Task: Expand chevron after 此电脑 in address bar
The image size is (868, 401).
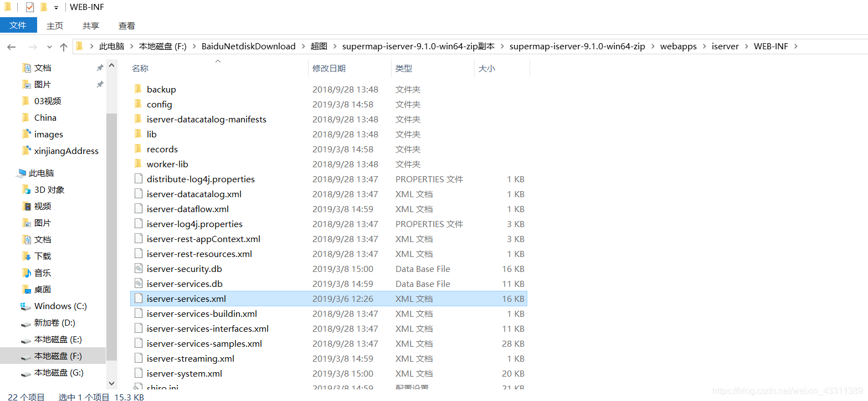Action: pos(132,47)
